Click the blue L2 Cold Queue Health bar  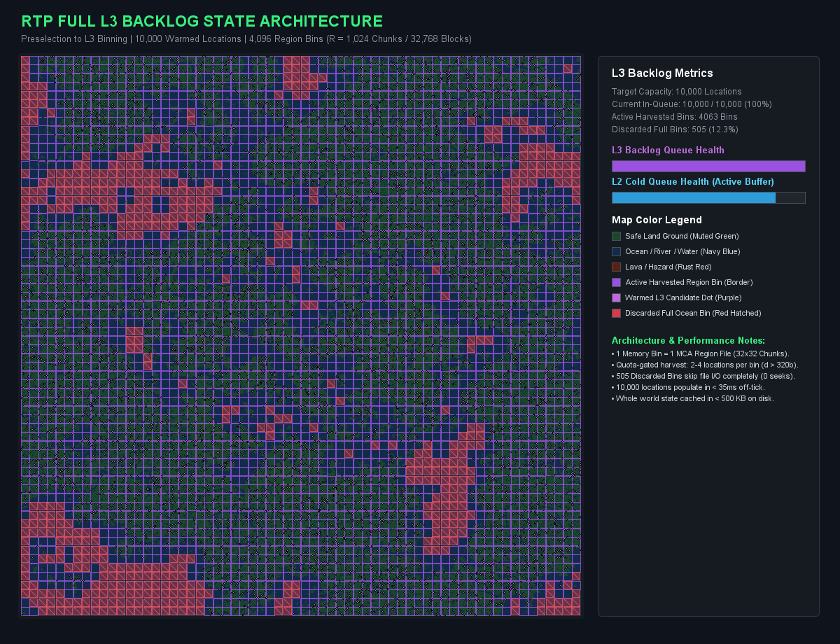(x=708, y=197)
